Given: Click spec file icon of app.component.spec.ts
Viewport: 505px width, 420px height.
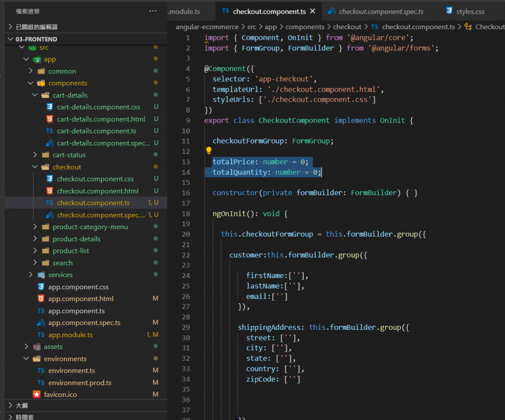Looking at the screenshot, I should pyautogui.click(x=40, y=323).
